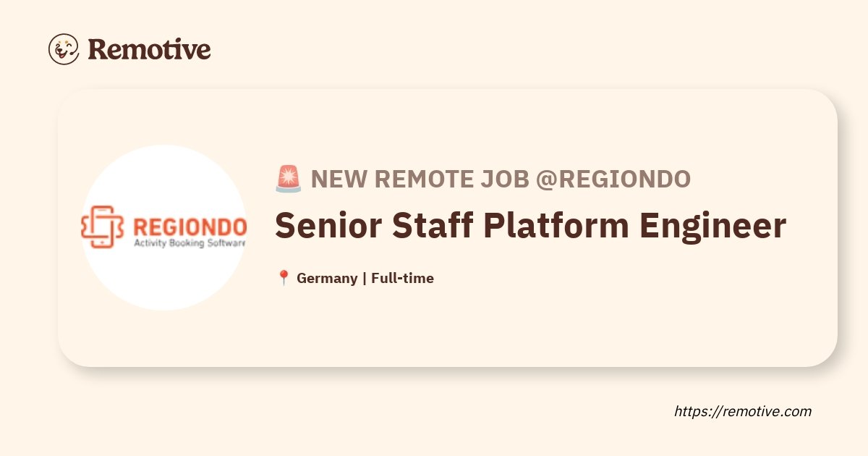The height and width of the screenshot is (456, 868).
Task: Click the red location pin icon
Action: [x=284, y=278]
